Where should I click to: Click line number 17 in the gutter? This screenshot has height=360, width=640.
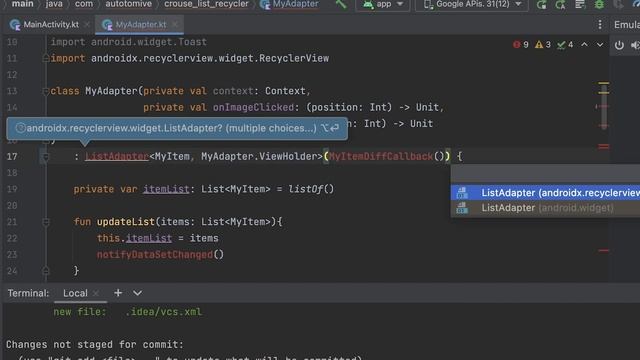(12, 156)
